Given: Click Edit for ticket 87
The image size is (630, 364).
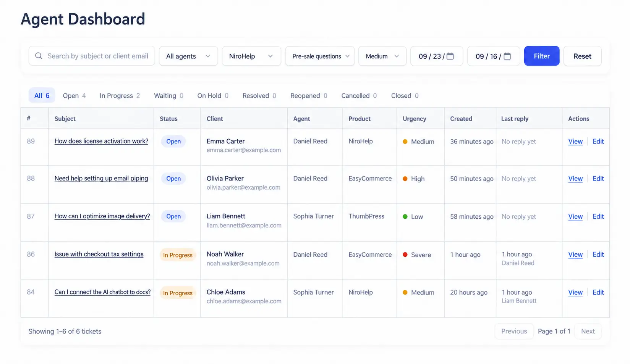Looking at the screenshot, I should [x=598, y=216].
